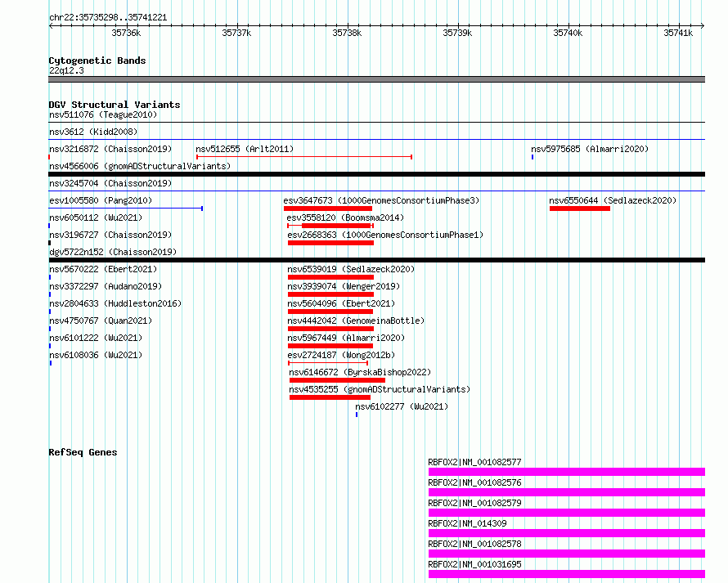The width and height of the screenshot is (728, 583).
Task: Click the red bar of esv3558120
Action: (330, 226)
